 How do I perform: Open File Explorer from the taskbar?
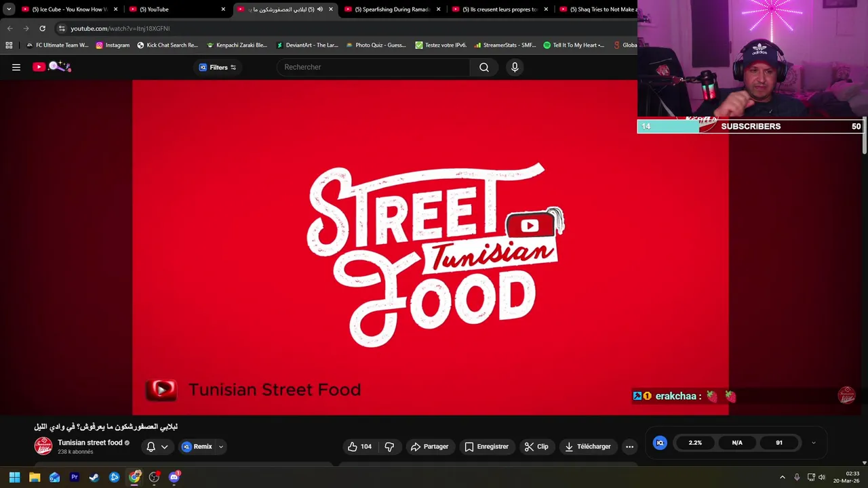(35, 477)
